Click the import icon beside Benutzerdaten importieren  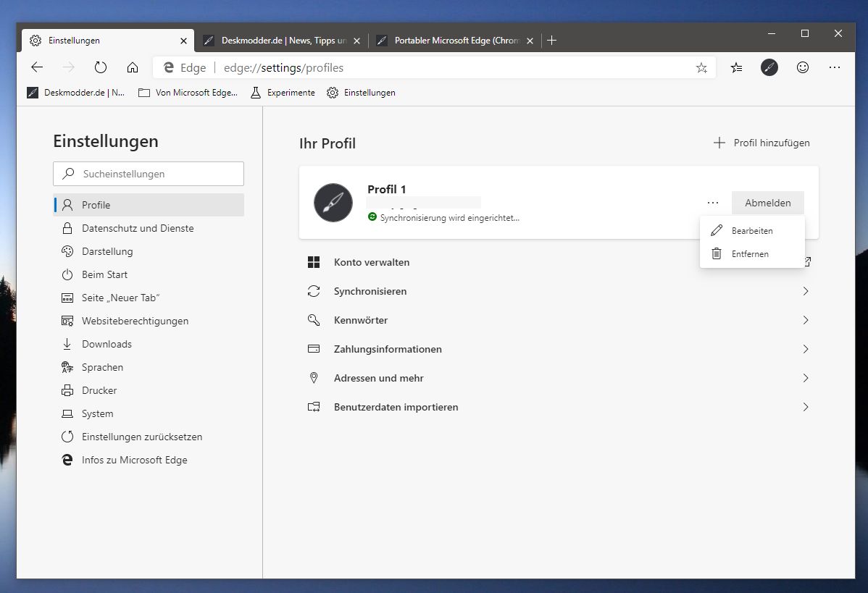tap(313, 407)
